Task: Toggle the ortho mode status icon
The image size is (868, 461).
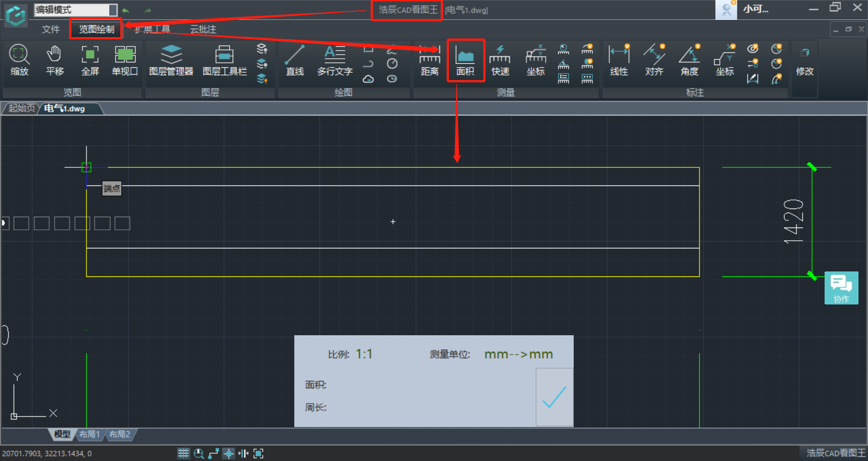Action: pos(213,453)
